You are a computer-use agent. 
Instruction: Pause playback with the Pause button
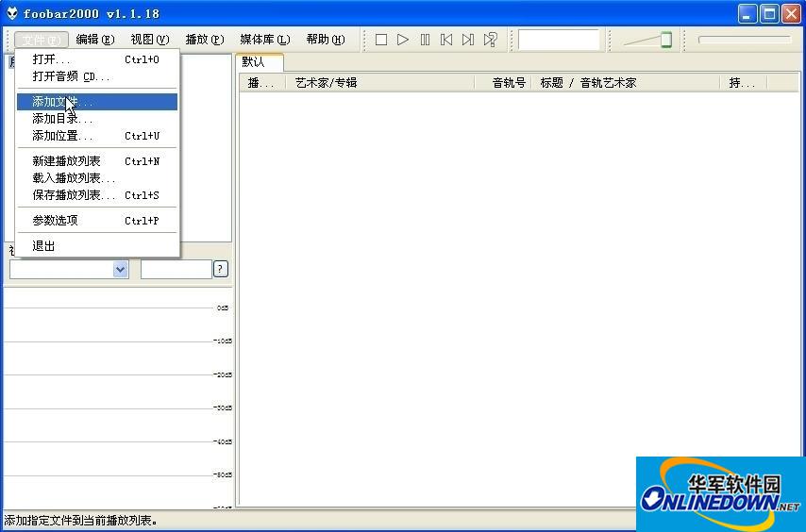(425, 40)
